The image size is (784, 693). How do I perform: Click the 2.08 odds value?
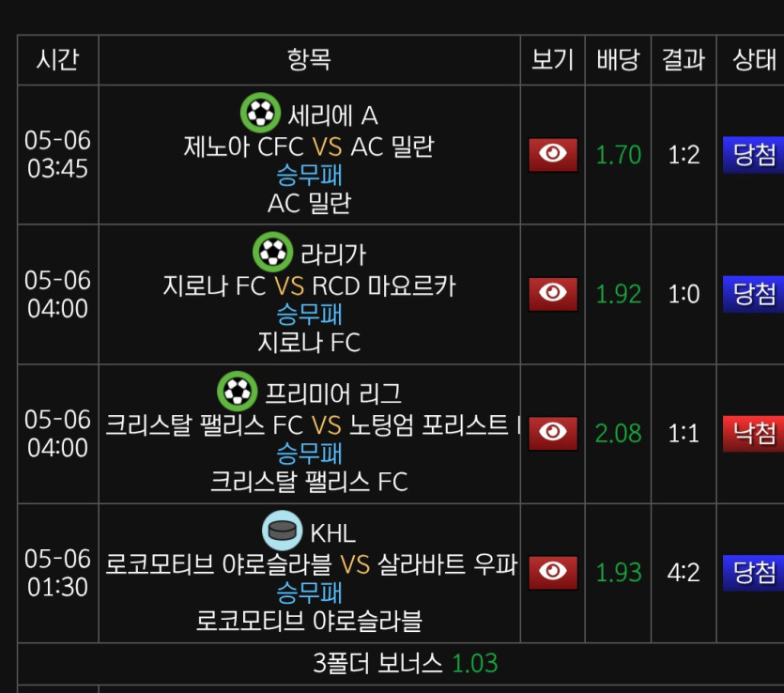[x=619, y=434]
